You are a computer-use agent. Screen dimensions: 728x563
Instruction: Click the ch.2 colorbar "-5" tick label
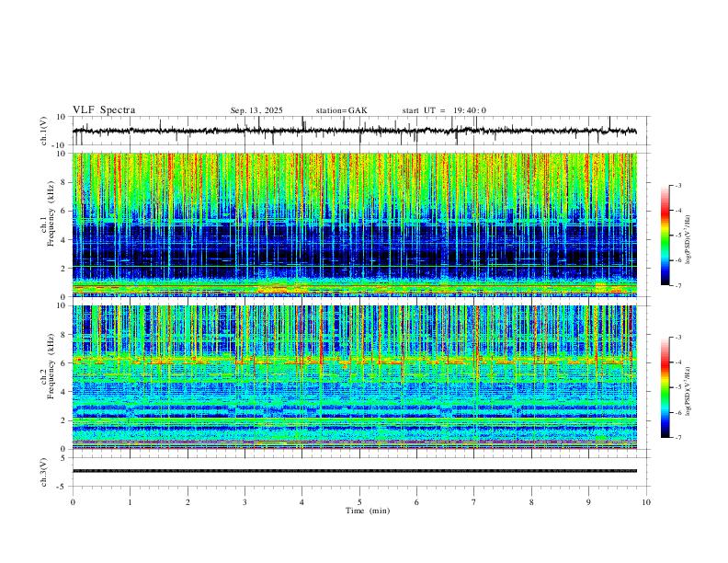tap(678, 387)
